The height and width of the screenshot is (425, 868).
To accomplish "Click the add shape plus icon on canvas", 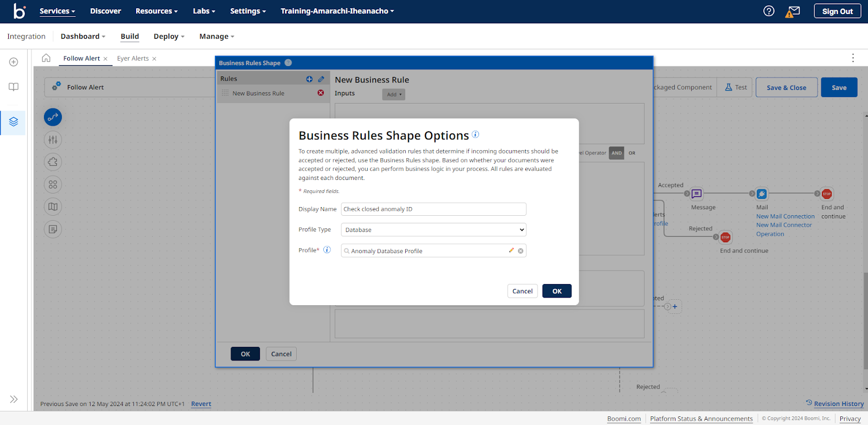I will click(675, 307).
